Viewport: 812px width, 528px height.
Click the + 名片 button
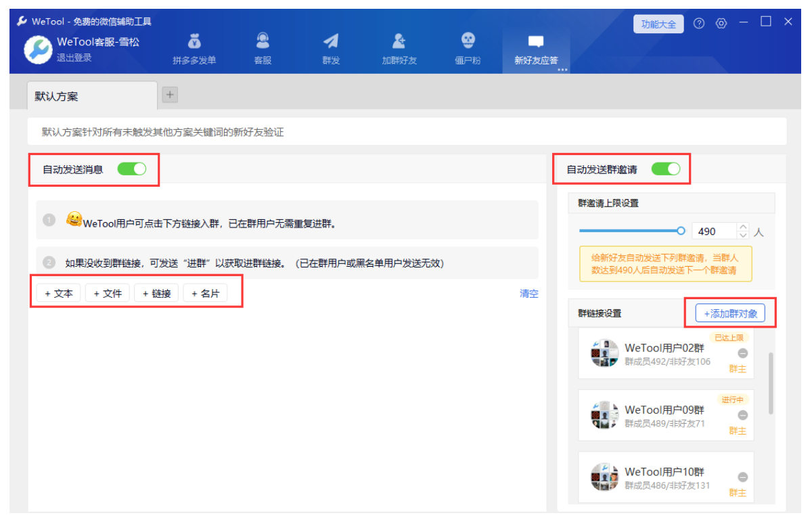(205, 293)
